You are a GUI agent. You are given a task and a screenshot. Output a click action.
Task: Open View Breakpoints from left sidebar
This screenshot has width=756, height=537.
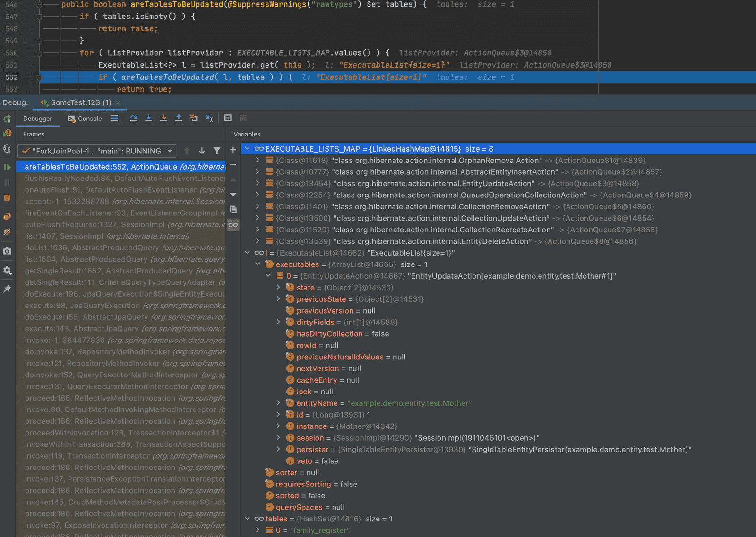coord(7,217)
